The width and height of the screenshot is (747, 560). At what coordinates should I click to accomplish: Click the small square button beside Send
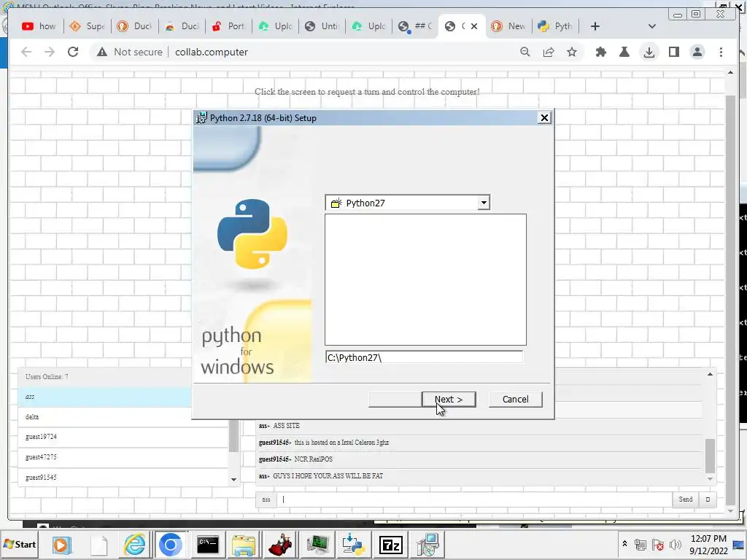tap(708, 499)
